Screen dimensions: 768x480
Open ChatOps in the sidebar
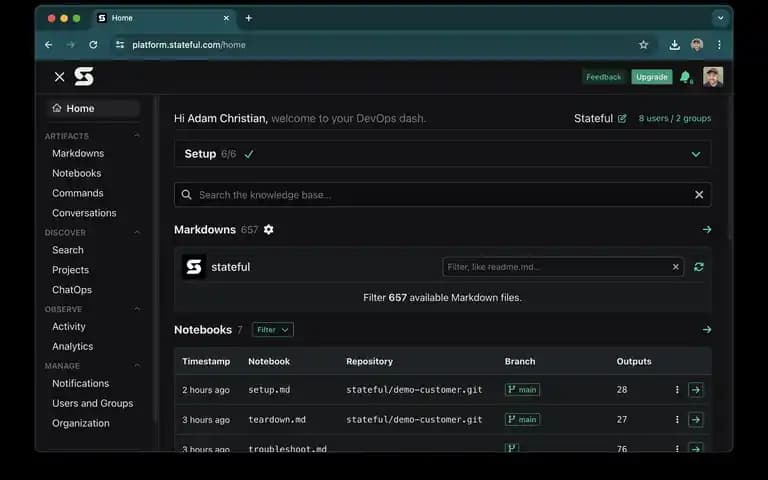[72, 290]
